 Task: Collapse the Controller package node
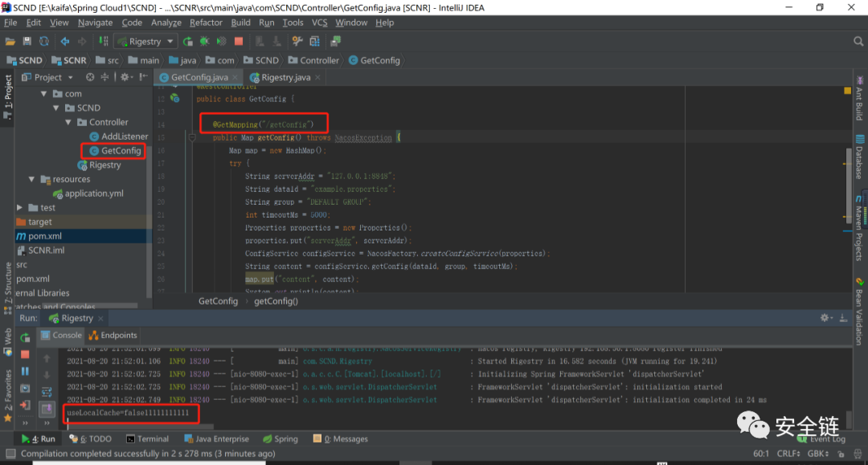[68, 122]
